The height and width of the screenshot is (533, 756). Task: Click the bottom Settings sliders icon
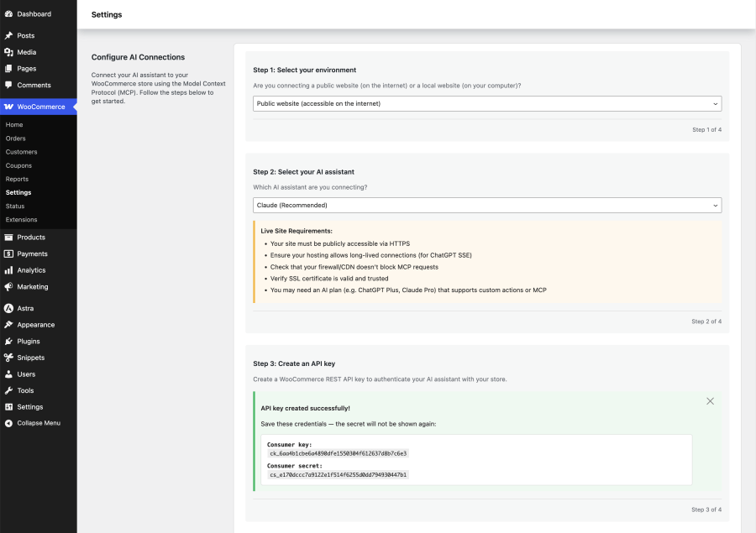(x=8, y=407)
